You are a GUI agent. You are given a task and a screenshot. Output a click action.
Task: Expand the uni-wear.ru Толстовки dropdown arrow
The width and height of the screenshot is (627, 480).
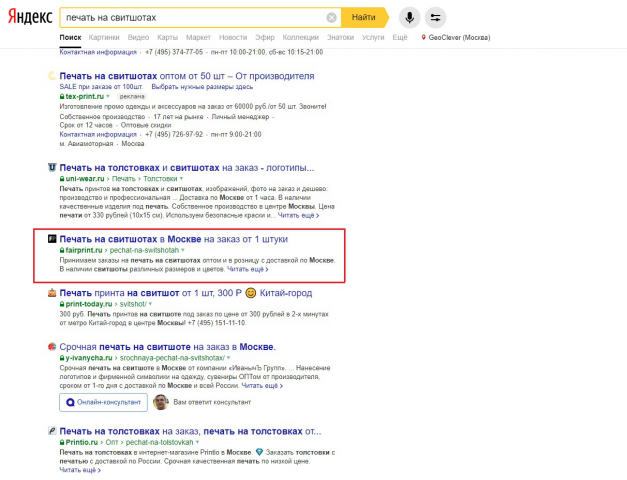coord(182,178)
